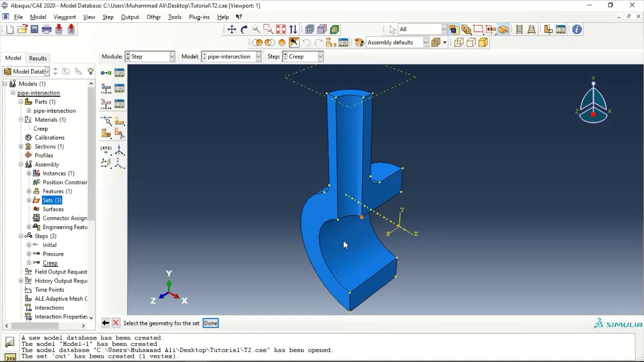The width and height of the screenshot is (644, 362).
Task: Open the Plug-ins menu
Action: click(199, 17)
